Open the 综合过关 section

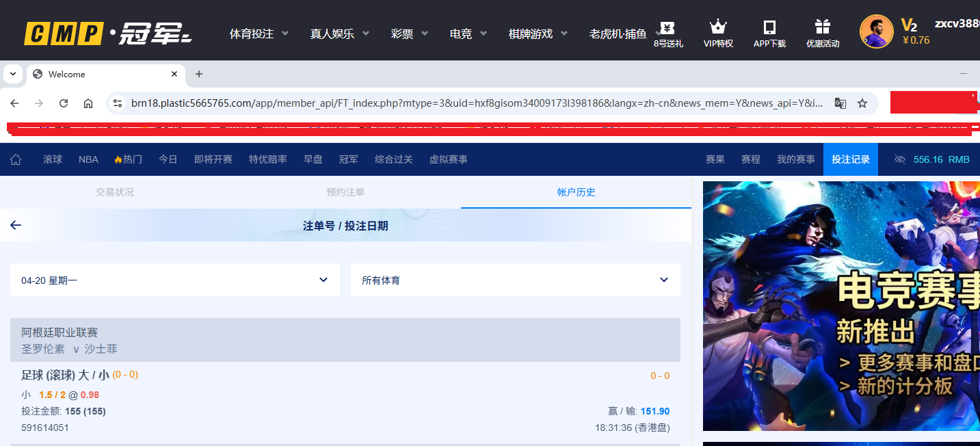coord(394,159)
